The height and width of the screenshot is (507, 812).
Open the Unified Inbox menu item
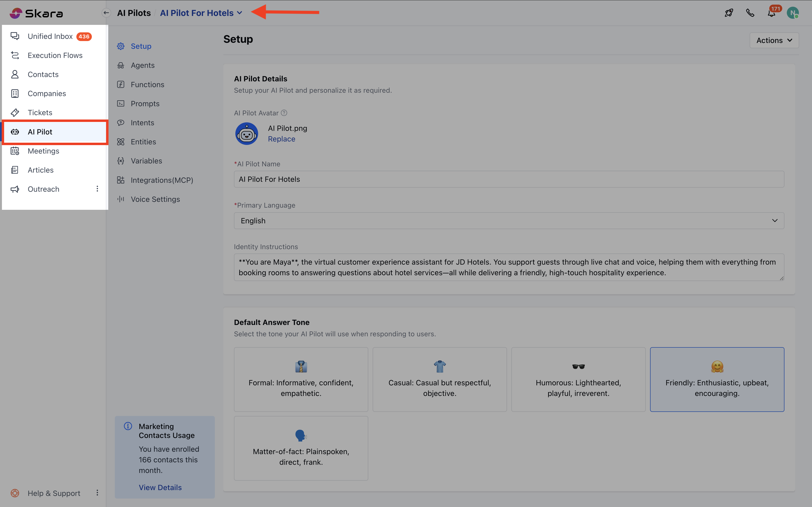[50, 36]
